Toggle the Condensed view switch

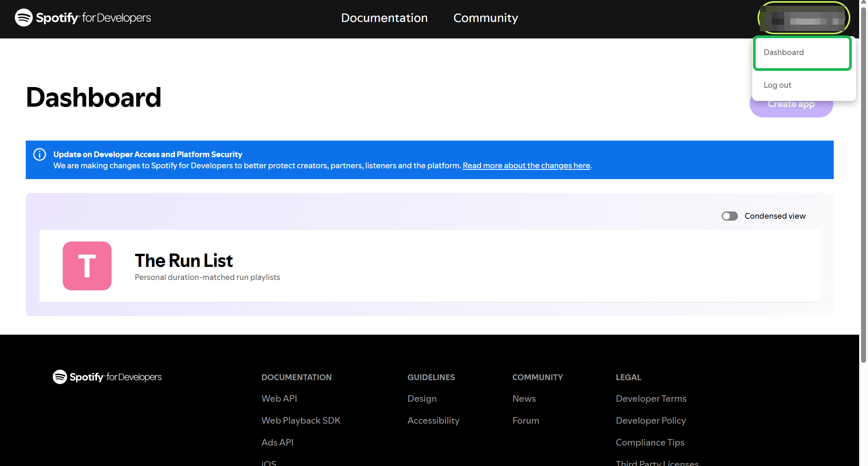(729, 216)
